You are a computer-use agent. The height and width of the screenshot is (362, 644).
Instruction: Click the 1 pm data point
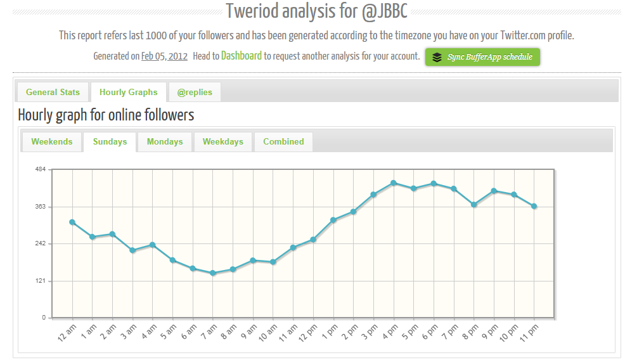333,220
